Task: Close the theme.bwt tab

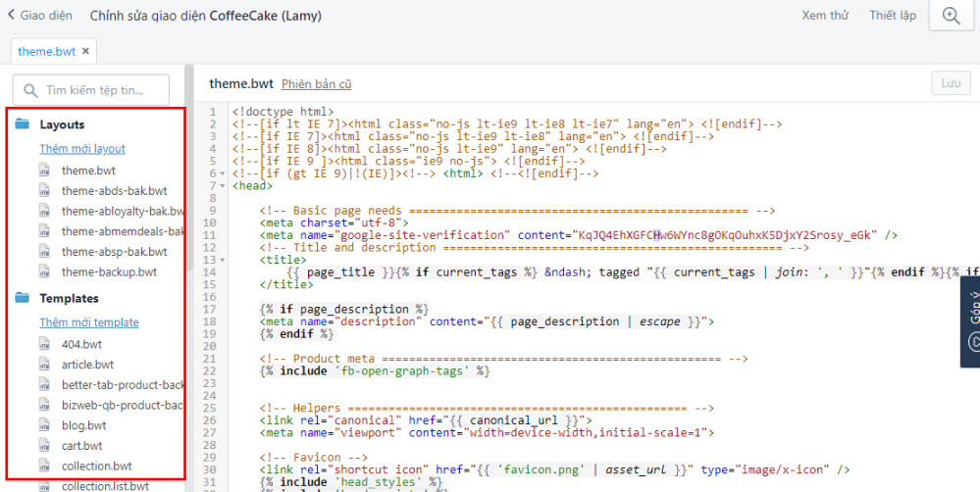Action: pyautogui.click(x=85, y=51)
